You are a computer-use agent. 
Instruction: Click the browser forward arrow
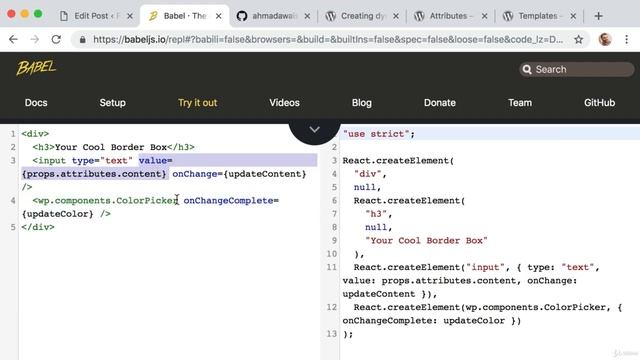click(x=35, y=39)
